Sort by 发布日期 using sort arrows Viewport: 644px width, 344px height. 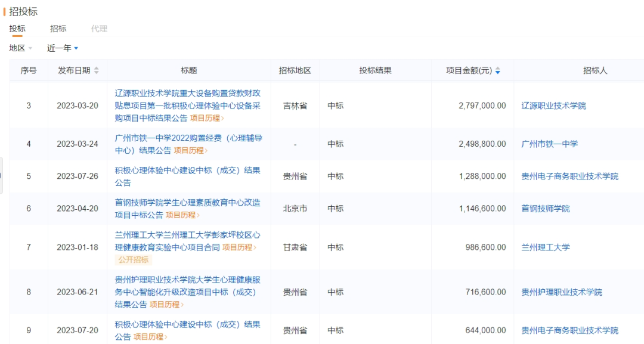pos(97,70)
